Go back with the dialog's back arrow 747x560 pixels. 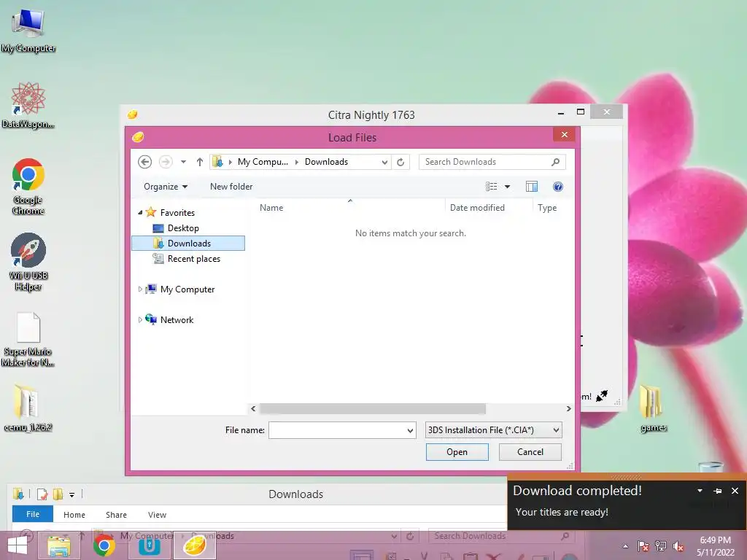145,162
